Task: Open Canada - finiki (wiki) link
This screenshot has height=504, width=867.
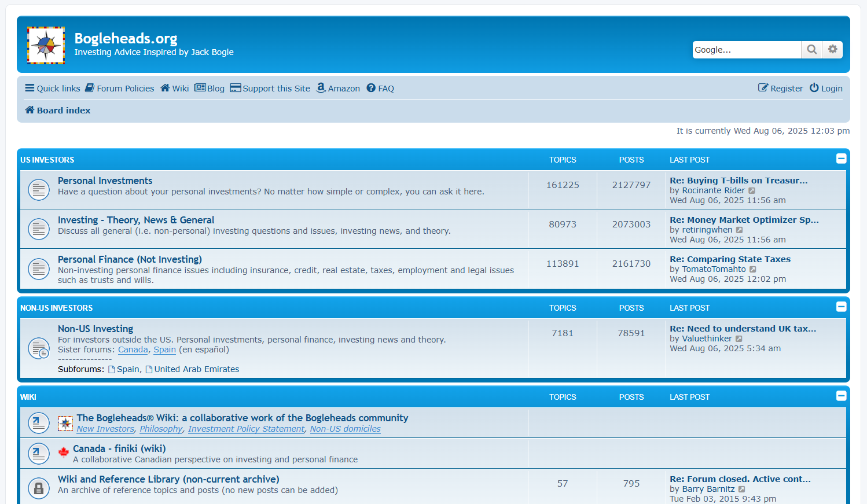Action: tap(119, 448)
